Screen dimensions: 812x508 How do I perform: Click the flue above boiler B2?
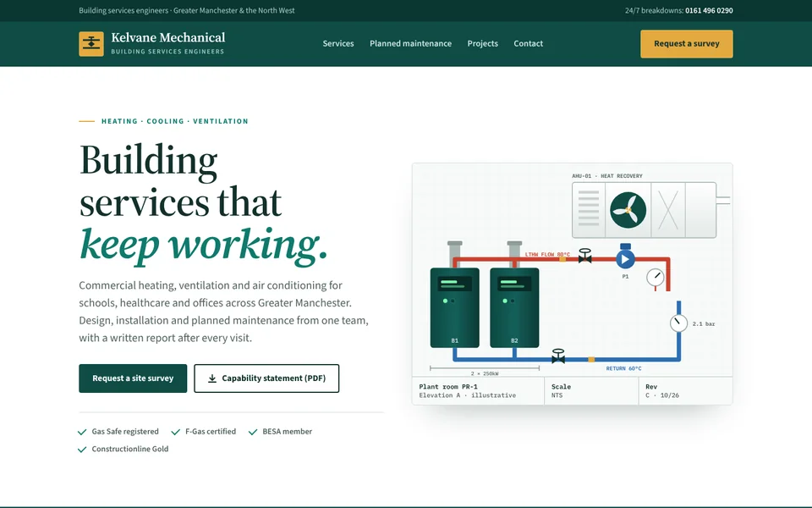(x=514, y=253)
